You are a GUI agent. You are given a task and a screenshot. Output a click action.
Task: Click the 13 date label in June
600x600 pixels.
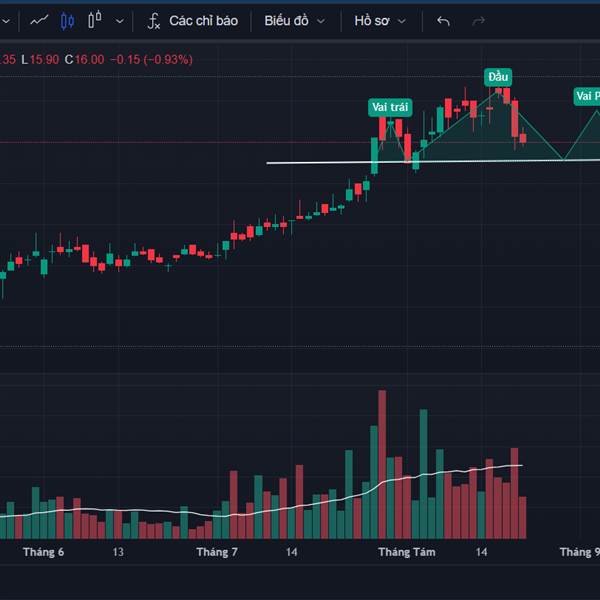118,552
